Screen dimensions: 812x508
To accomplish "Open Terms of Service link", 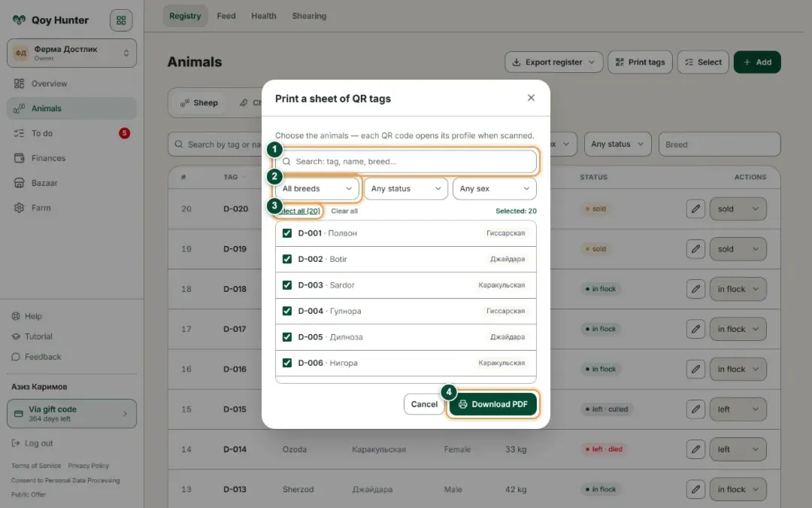I will 36,466.
